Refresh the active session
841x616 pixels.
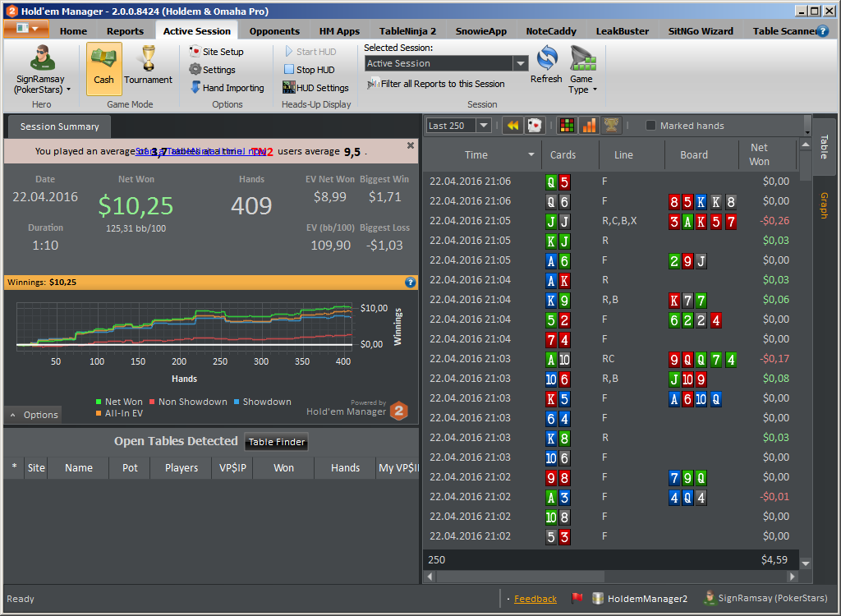click(x=546, y=65)
